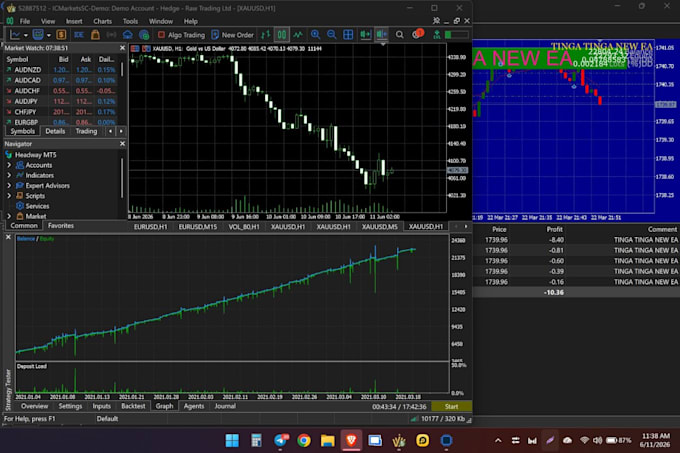Select Services item in Navigator
The width and height of the screenshot is (680, 453).
(x=37, y=206)
